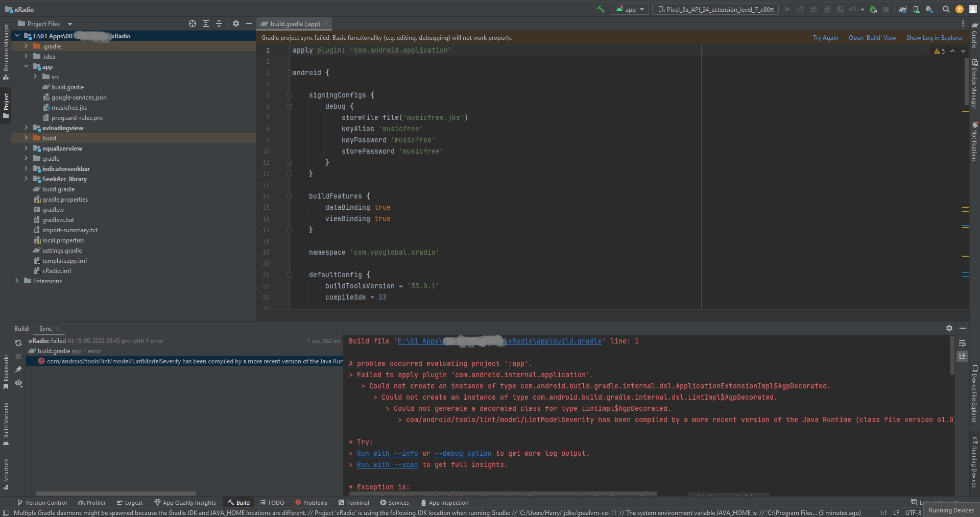Open the Device Manager toolbar icon
This screenshot has width=980, height=517.
tap(916, 9)
